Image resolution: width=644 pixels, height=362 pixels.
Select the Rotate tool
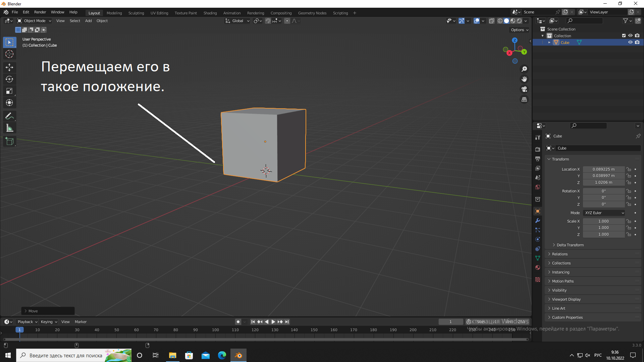pyautogui.click(x=9, y=79)
